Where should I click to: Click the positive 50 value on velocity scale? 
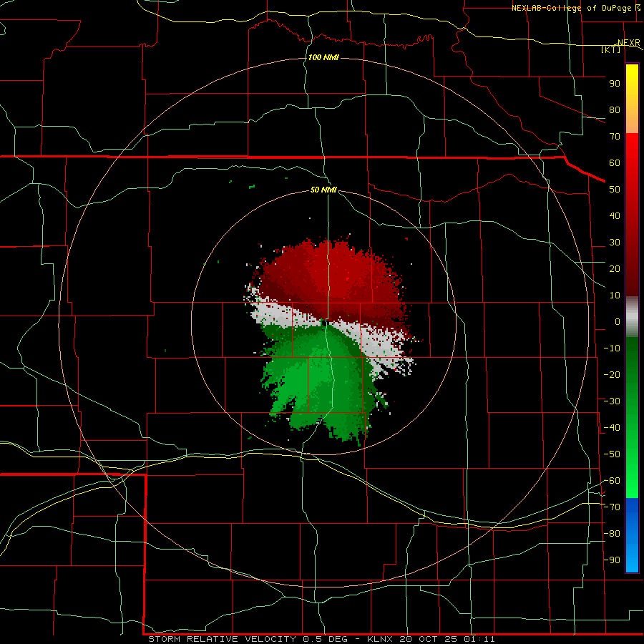pos(615,190)
